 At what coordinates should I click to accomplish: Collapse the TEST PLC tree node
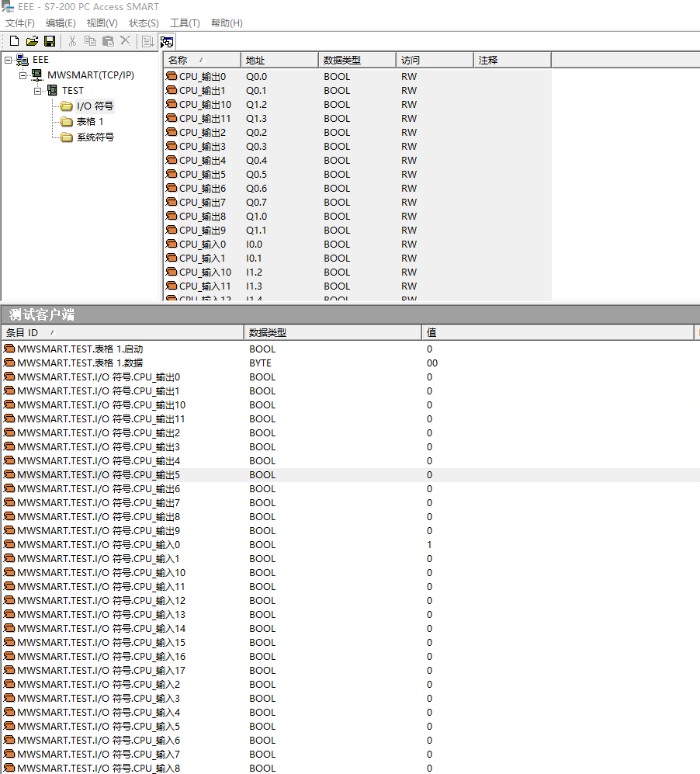coord(37,91)
